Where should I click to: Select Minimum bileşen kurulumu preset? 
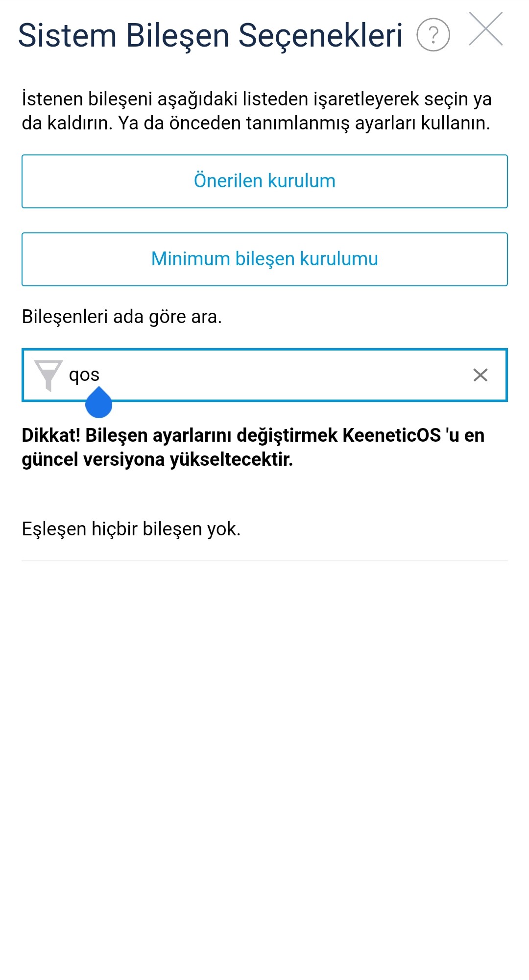pos(264,259)
